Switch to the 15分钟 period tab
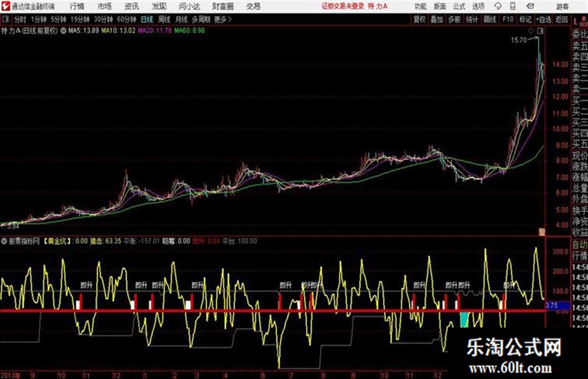This screenshot has height=379, width=588. tap(80, 19)
